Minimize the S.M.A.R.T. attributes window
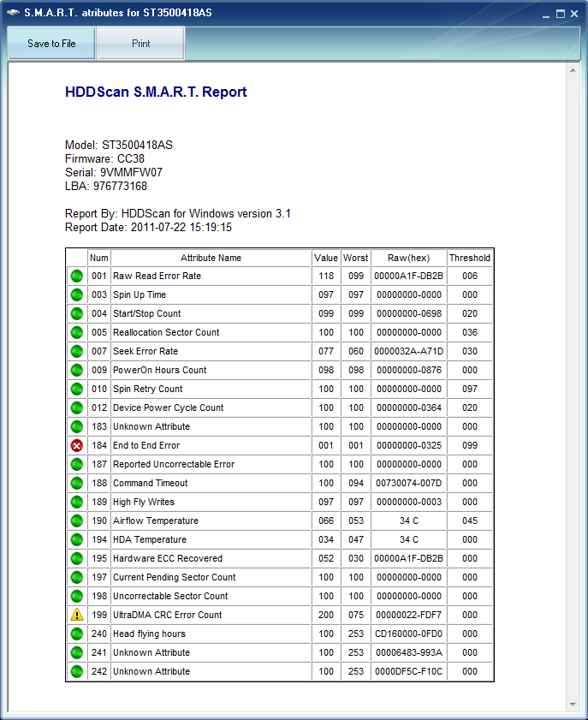This screenshot has width=588, height=720. coord(546,15)
